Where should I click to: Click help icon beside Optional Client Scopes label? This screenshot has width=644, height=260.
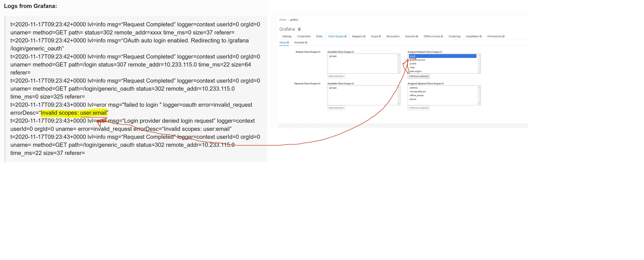point(319,83)
